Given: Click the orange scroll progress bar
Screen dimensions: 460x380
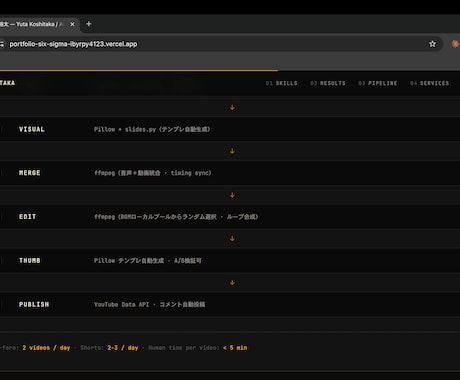Looking at the screenshot, I should pyautogui.click(x=139, y=71).
